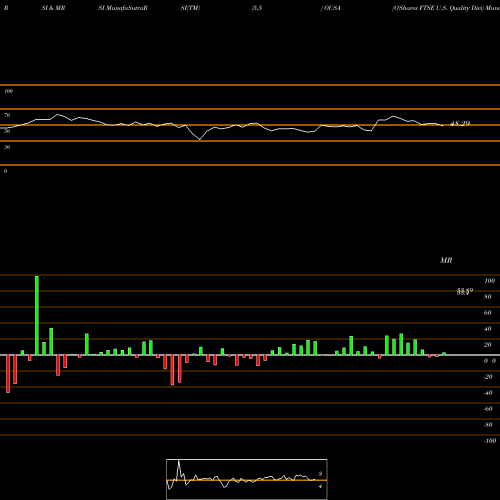Image resolution: width=500 pixels, height=500 pixels.
Task: Open the mini overview chart at bottom
Action: tap(247, 479)
